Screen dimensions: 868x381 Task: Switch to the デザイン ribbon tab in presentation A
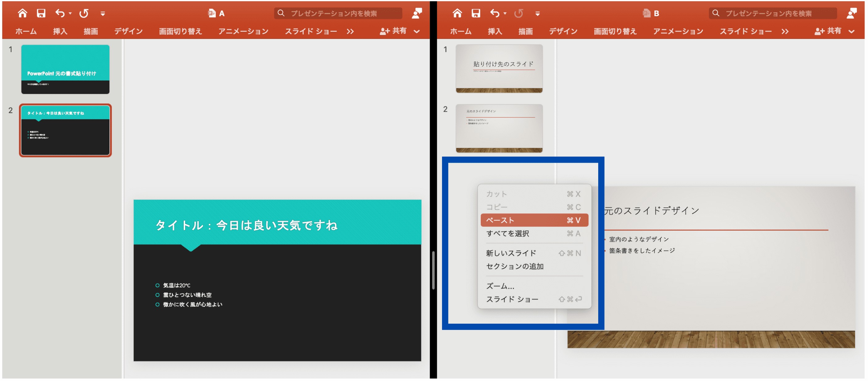(128, 31)
